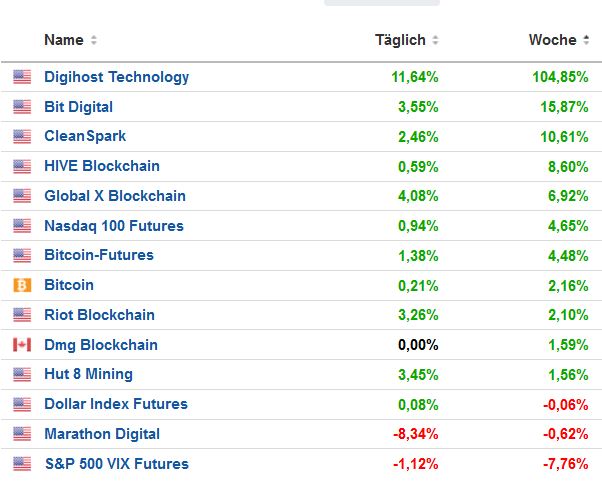Click the orange Bitcoin logo icon

point(22,285)
